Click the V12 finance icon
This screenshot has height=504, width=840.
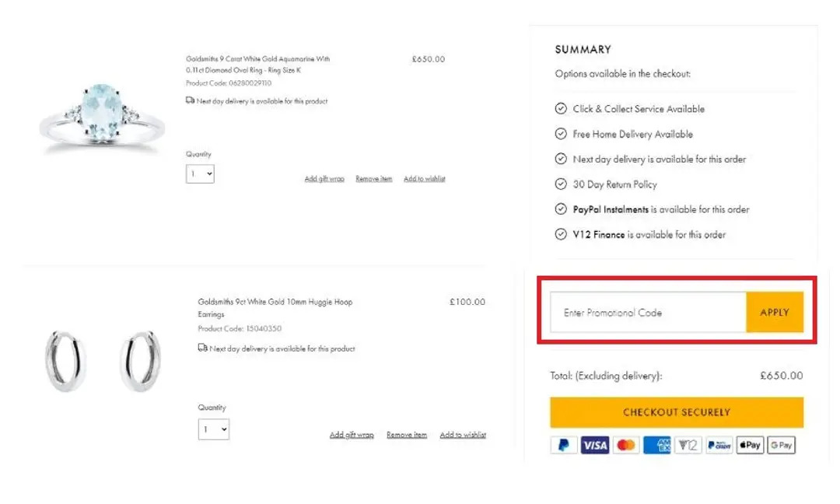688,446
